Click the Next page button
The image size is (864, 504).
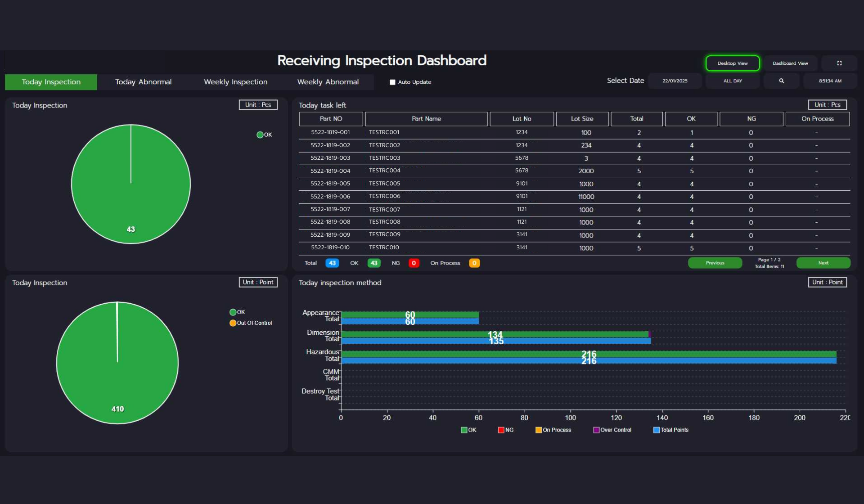(x=823, y=263)
